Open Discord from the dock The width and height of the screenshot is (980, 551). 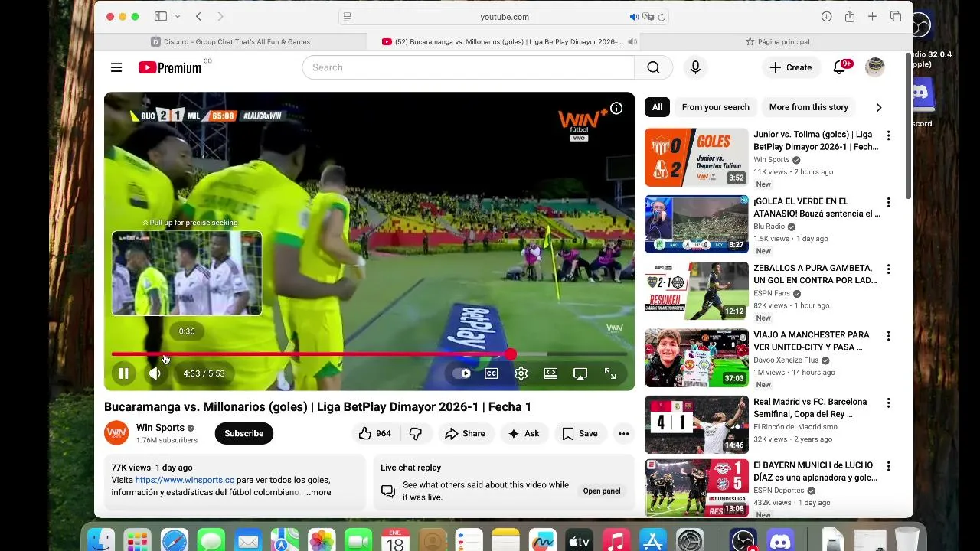point(779,541)
